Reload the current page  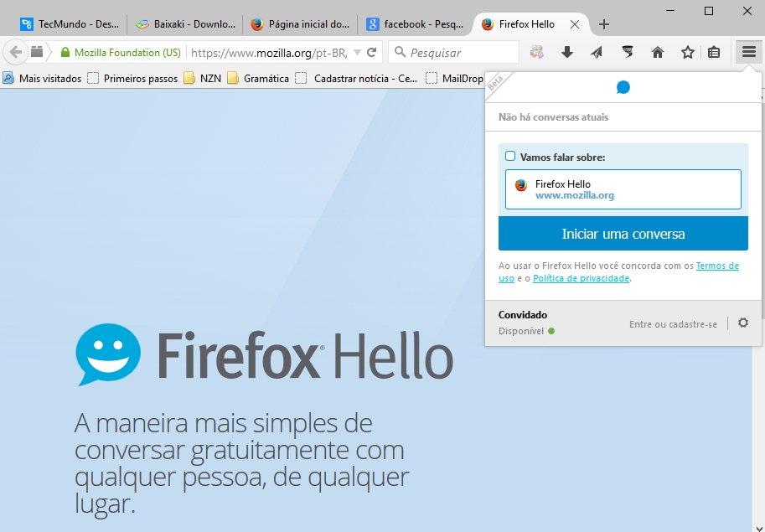point(372,52)
